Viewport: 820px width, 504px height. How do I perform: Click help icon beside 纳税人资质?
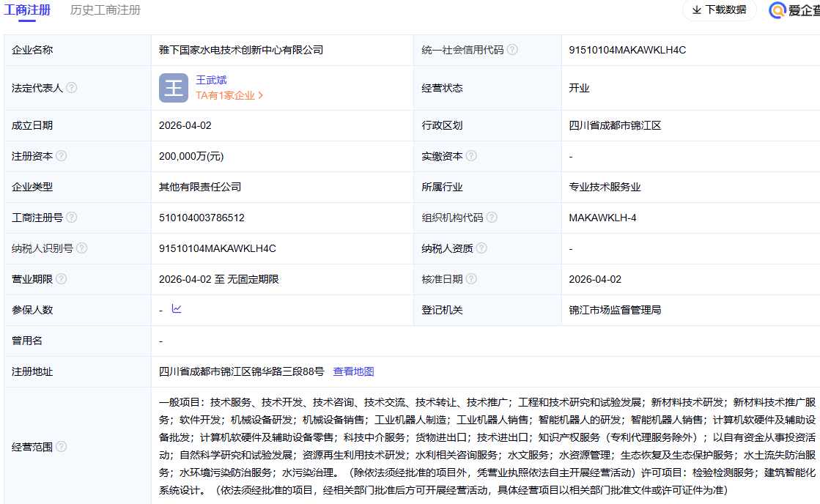[481, 248]
